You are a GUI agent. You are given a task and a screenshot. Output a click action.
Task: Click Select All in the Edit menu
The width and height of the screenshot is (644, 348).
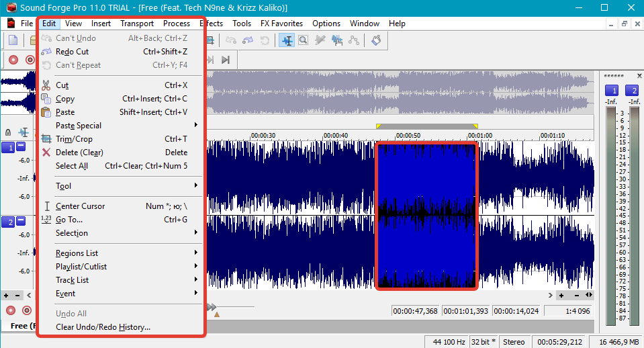pyautogui.click(x=122, y=165)
